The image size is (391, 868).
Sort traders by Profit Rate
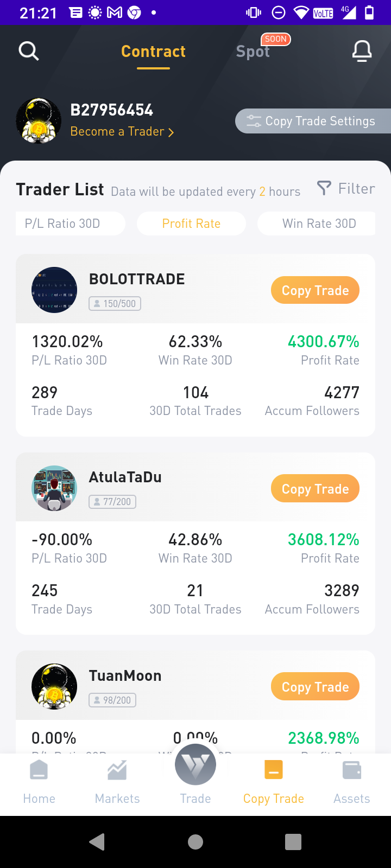[x=191, y=224]
